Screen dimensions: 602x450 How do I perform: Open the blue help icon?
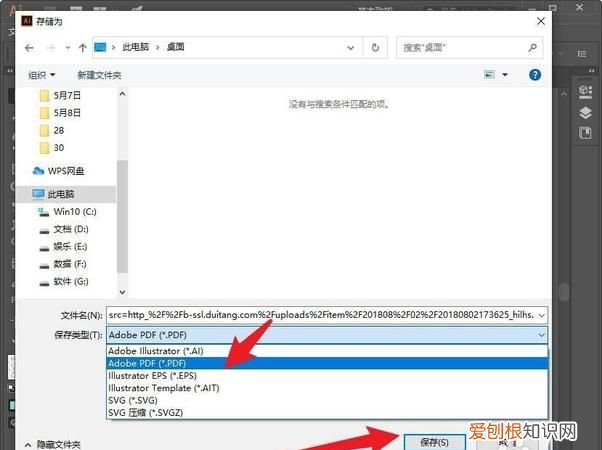pyautogui.click(x=535, y=74)
